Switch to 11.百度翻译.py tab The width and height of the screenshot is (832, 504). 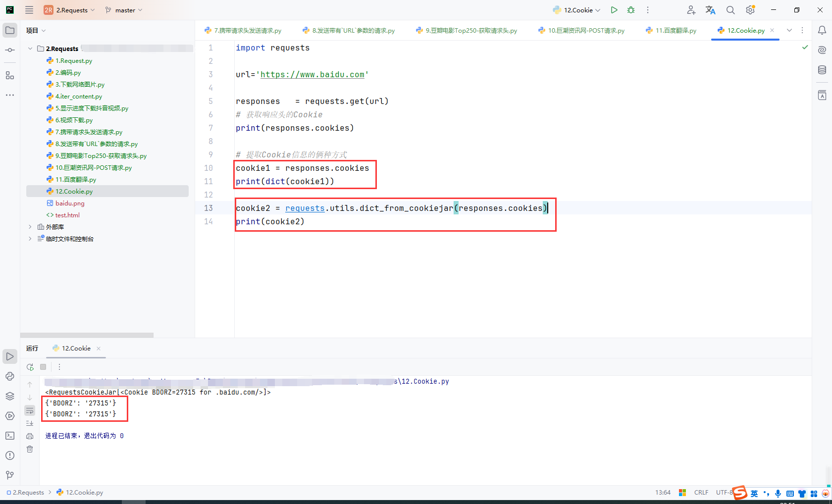[x=671, y=30]
